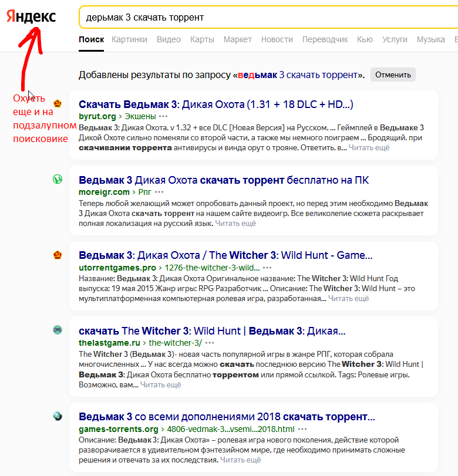Open the three-dot menu beside thelastgame.ru

click(210, 343)
